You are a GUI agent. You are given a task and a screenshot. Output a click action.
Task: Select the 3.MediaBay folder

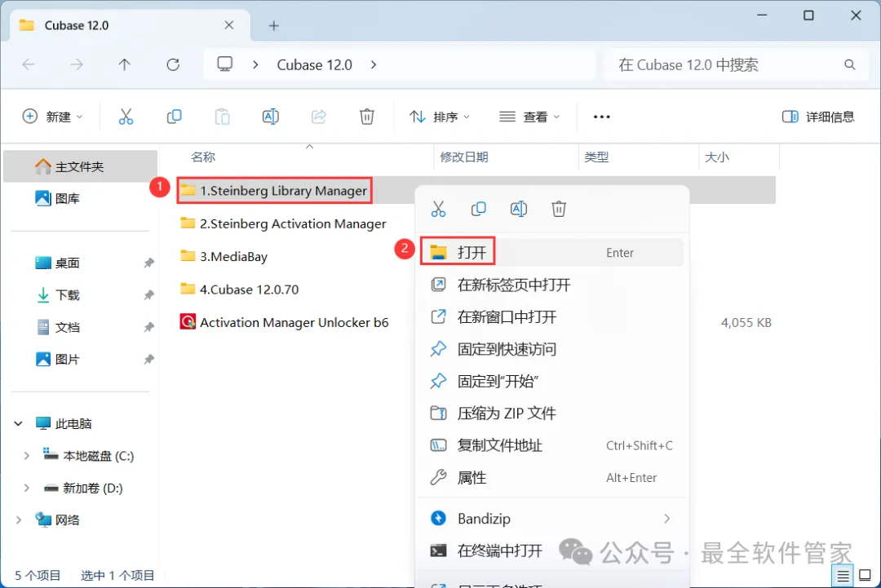coord(224,256)
